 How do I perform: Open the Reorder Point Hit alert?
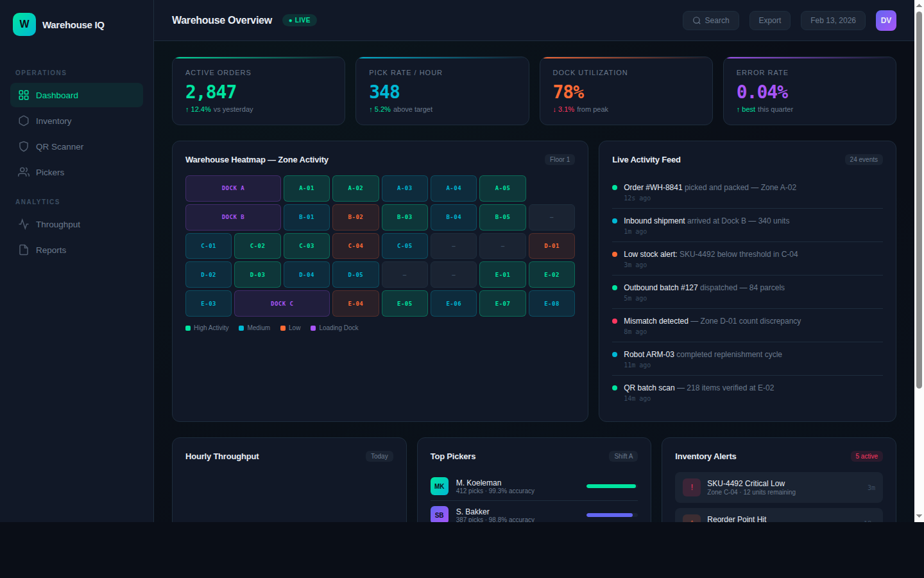(779, 515)
